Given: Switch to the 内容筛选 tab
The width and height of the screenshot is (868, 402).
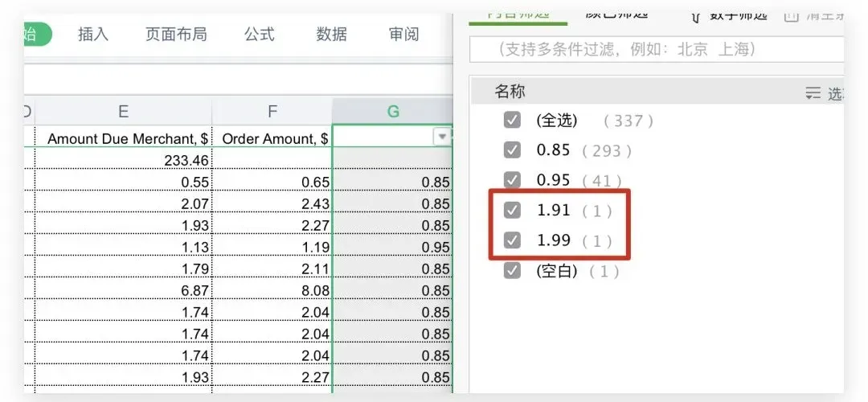Looking at the screenshot, I should pos(518,13).
